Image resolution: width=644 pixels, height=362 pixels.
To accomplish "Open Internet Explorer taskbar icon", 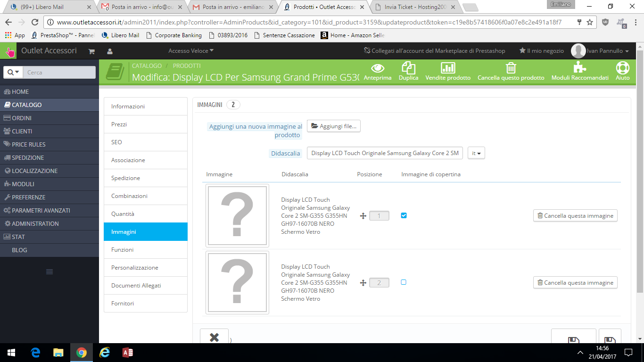I will [105, 352].
